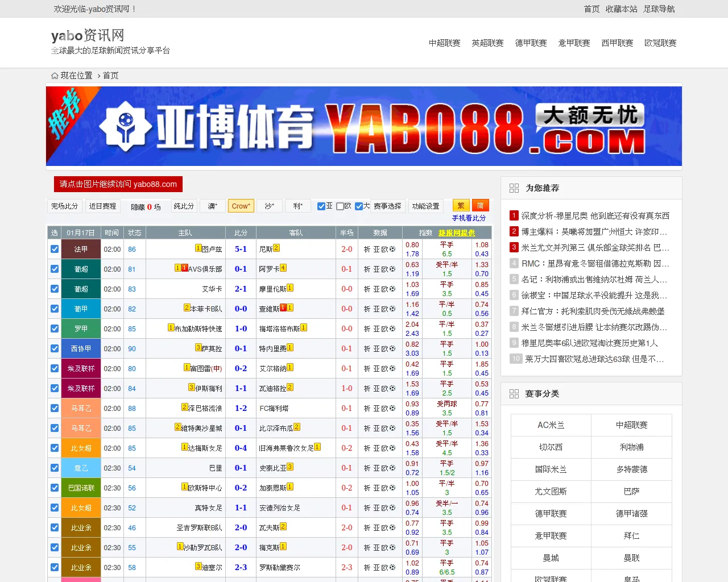The height and width of the screenshot is (582, 728).
Task: Open the Crow* odds source dropdown
Action: 241,206
